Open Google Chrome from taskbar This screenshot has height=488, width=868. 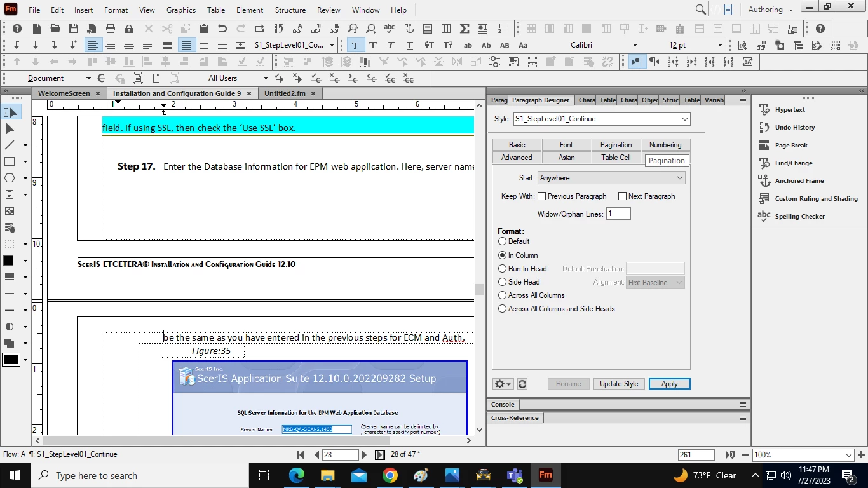[x=390, y=475]
